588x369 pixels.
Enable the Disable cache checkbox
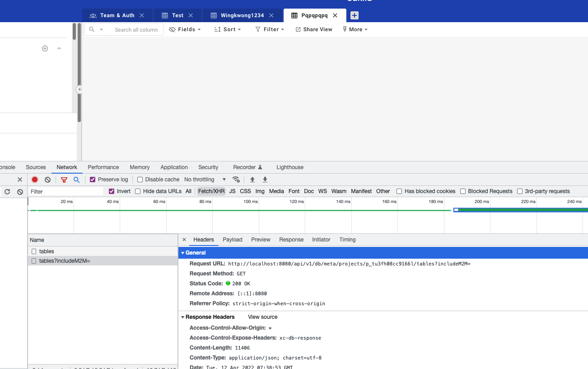coord(140,179)
